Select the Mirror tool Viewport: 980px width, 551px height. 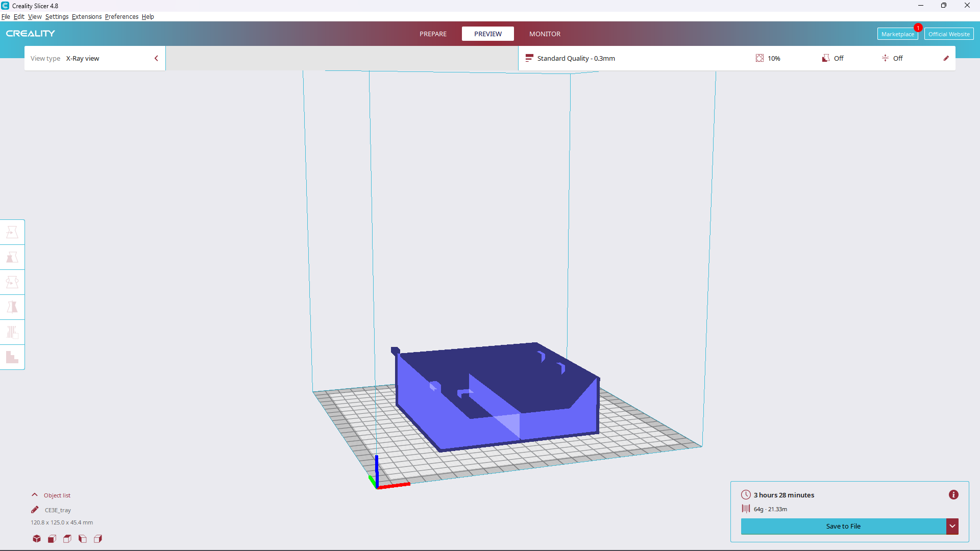click(x=12, y=307)
